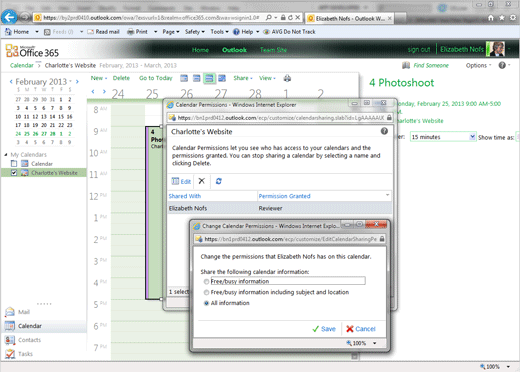Open the New dropdown in calendar toolbar
The height and width of the screenshot is (372, 520).
click(x=99, y=78)
